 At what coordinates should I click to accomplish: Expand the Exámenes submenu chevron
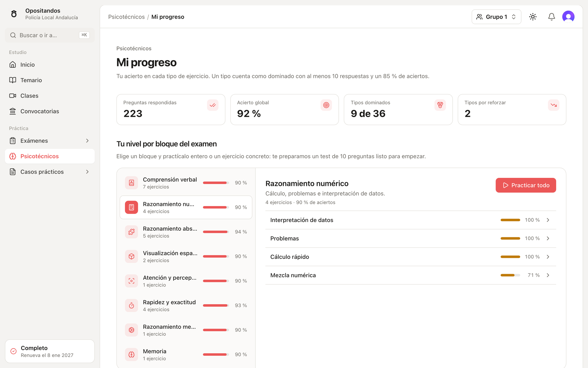coord(87,141)
